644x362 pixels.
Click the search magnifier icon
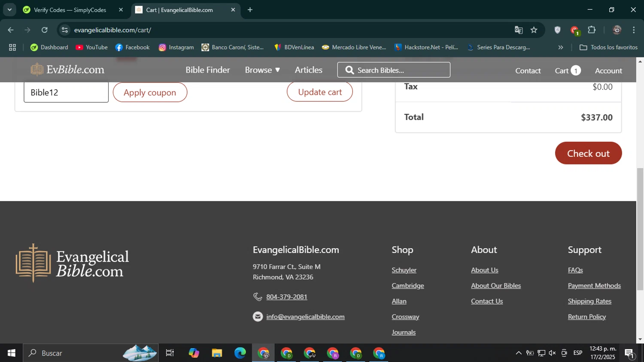(350, 70)
